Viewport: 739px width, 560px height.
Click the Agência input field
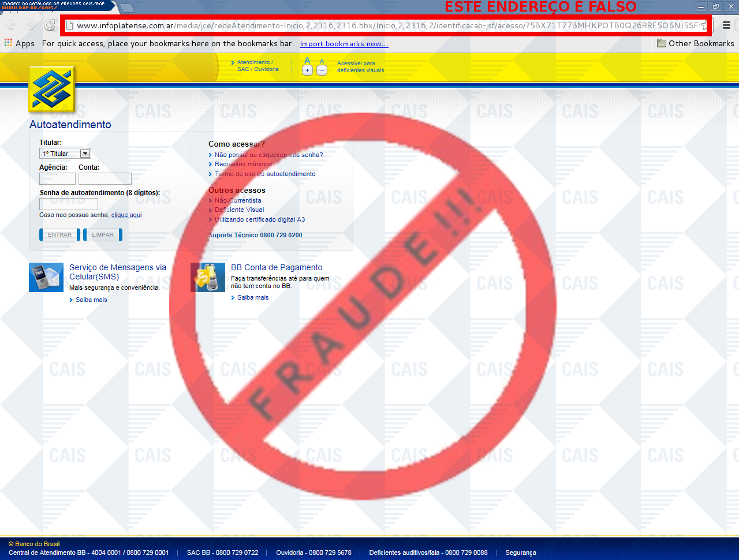(57, 179)
